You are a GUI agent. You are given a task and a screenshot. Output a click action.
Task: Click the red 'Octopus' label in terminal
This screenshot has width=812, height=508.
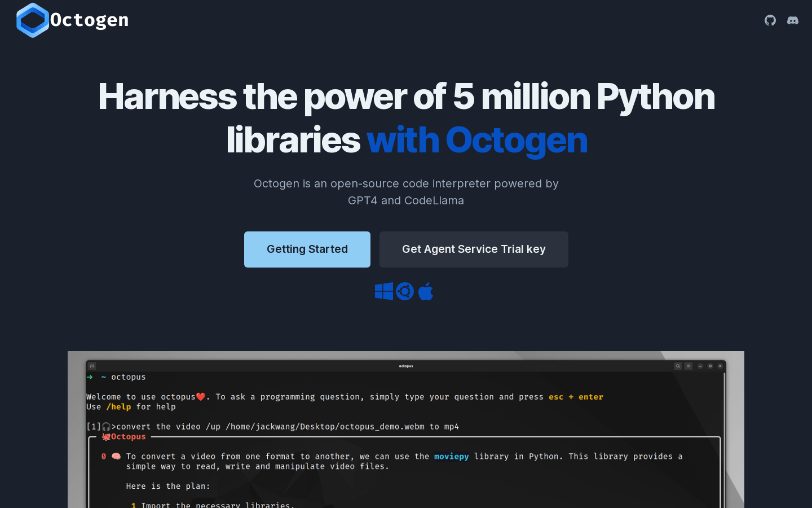click(x=128, y=436)
